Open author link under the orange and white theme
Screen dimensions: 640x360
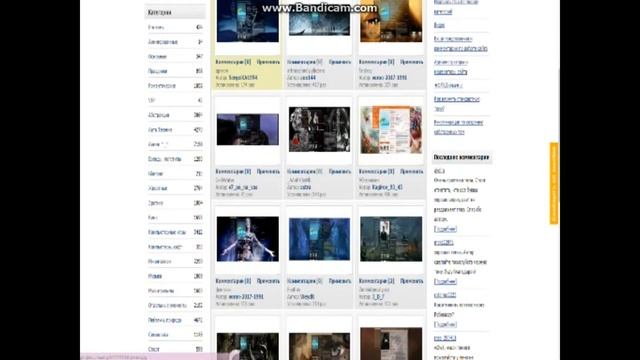pos(387,187)
